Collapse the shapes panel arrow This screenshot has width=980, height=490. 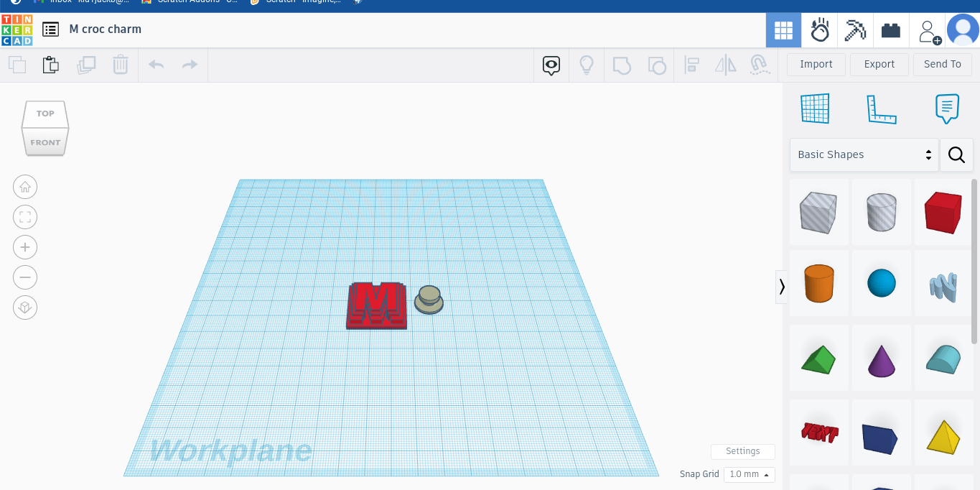click(782, 287)
